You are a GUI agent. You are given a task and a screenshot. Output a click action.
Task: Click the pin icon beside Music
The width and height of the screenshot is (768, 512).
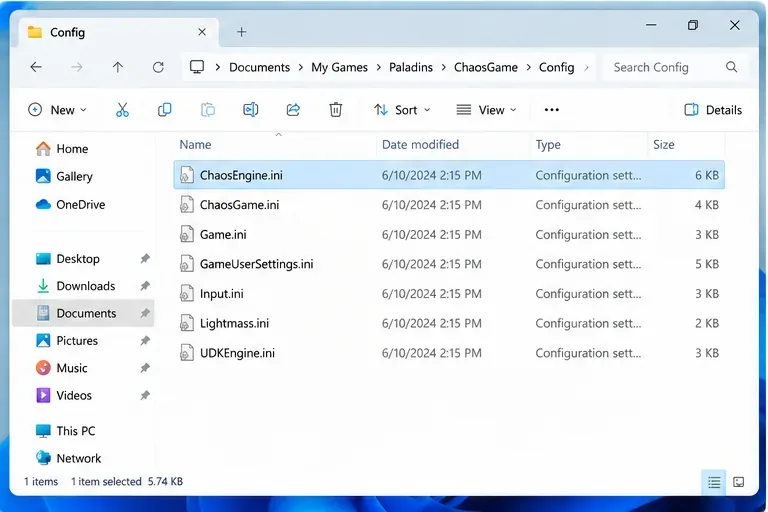coord(145,368)
